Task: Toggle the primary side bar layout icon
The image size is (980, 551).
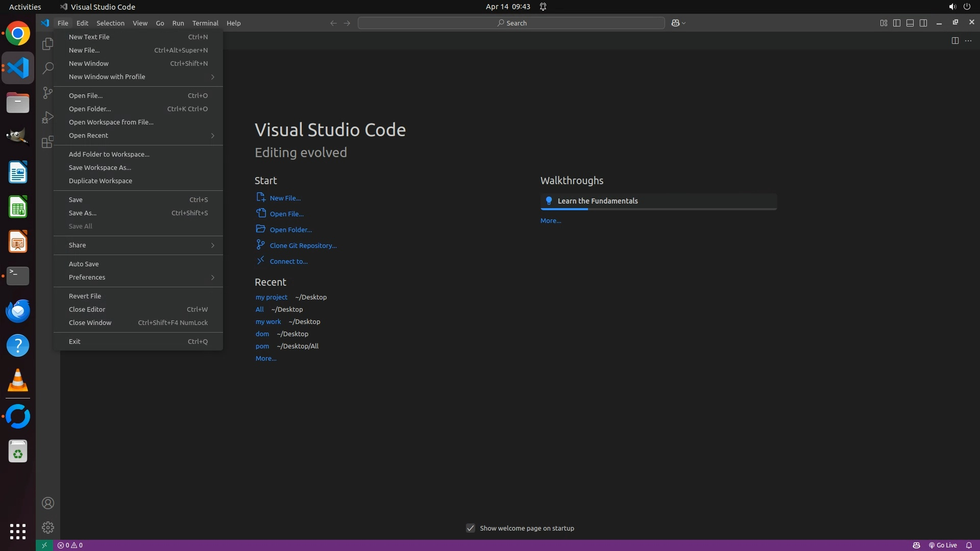Action: tap(897, 23)
